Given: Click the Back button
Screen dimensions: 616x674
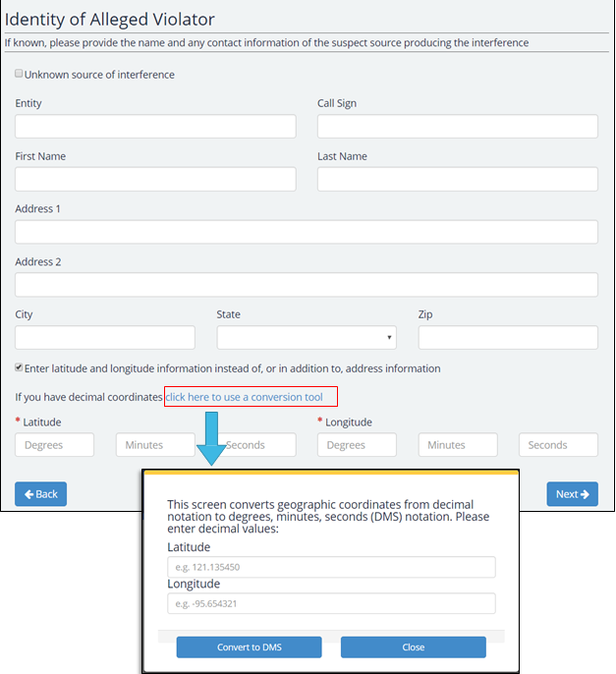Looking at the screenshot, I should pos(40,493).
